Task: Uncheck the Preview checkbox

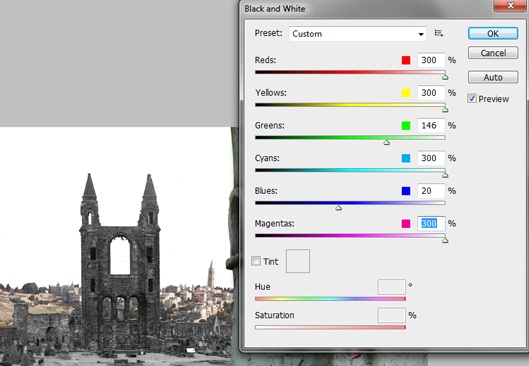Action: 472,98
